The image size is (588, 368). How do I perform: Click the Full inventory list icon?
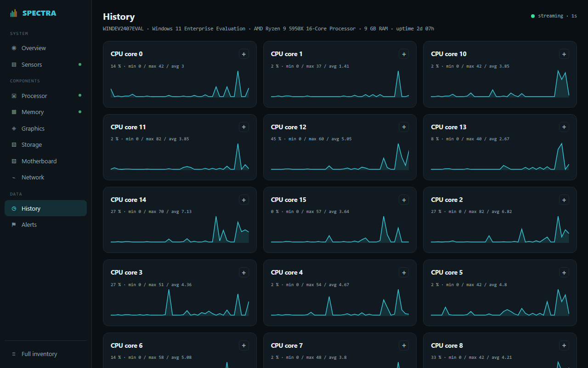[14, 354]
